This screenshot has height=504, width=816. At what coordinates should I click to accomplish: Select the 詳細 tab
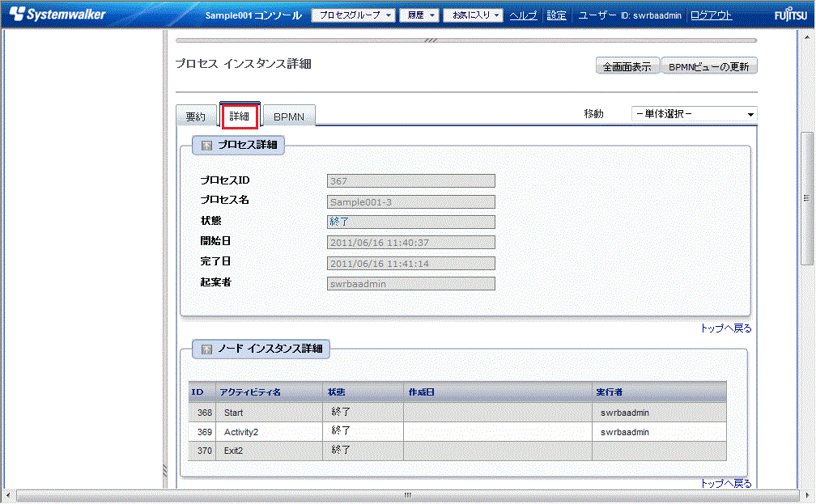[240, 116]
